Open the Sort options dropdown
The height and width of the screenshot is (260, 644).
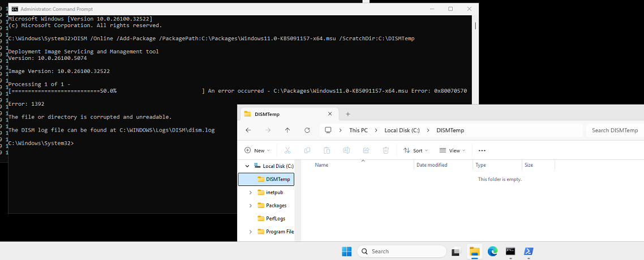[x=415, y=150]
